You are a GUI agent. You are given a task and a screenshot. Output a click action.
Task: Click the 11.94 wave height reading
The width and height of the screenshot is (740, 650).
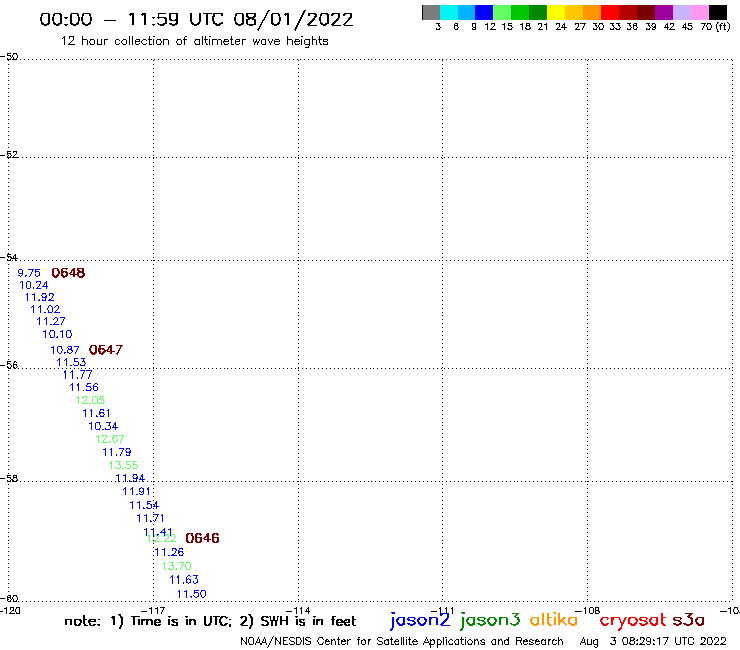(130, 478)
